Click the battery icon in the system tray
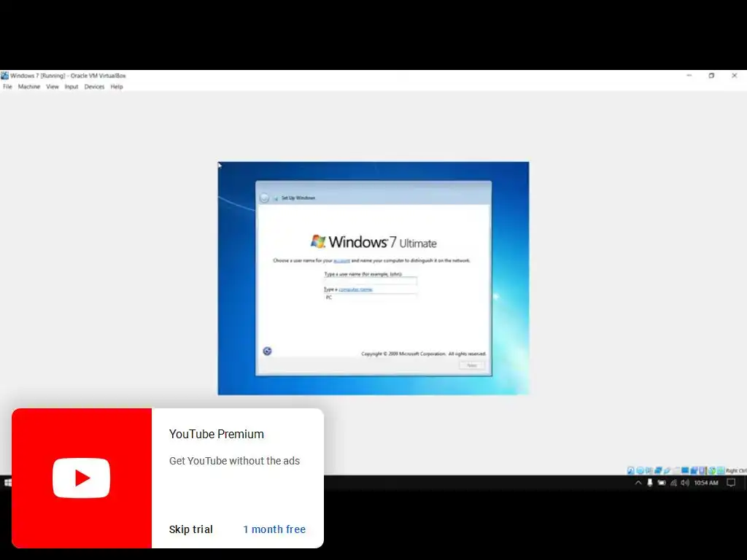Image resolution: width=747 pixels, height=560 pixels. (x=662, y=483)
